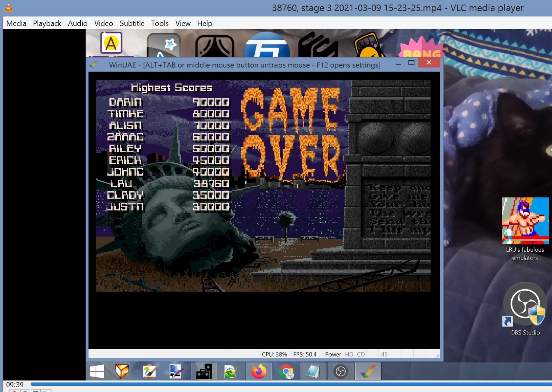Open the Help menu
Viewport: 552px width, 392px height.
click(x=205, y=23)
